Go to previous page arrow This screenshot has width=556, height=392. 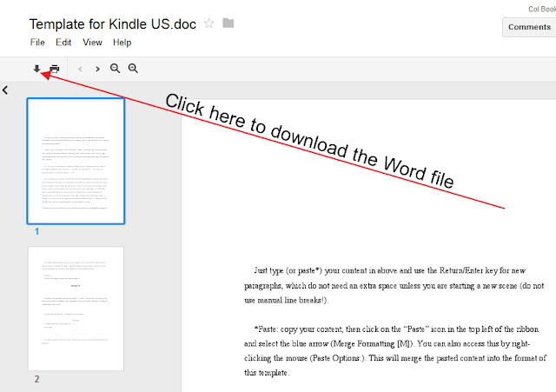click(80, 69)
